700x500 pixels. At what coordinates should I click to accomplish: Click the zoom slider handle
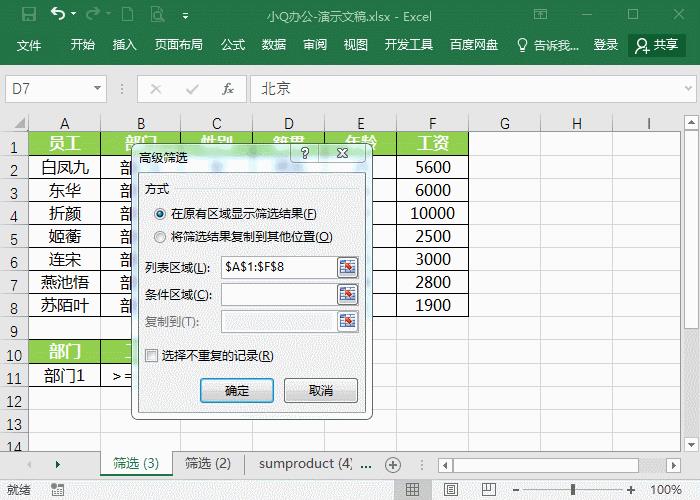(573, 490)
